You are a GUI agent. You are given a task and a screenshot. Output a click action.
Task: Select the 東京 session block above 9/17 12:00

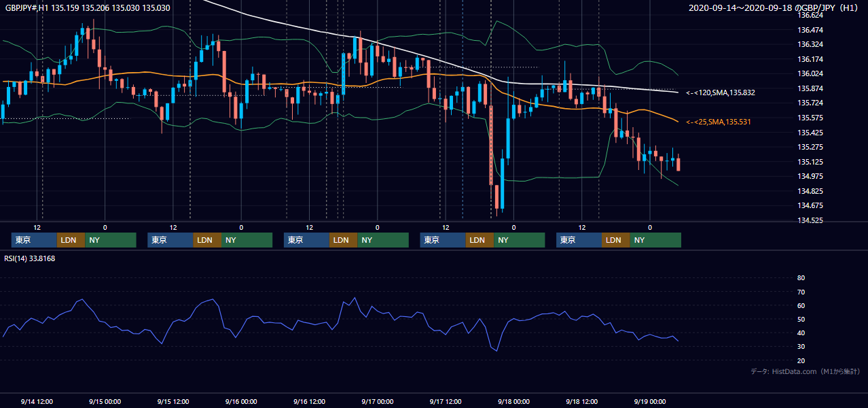pos(443,240)
